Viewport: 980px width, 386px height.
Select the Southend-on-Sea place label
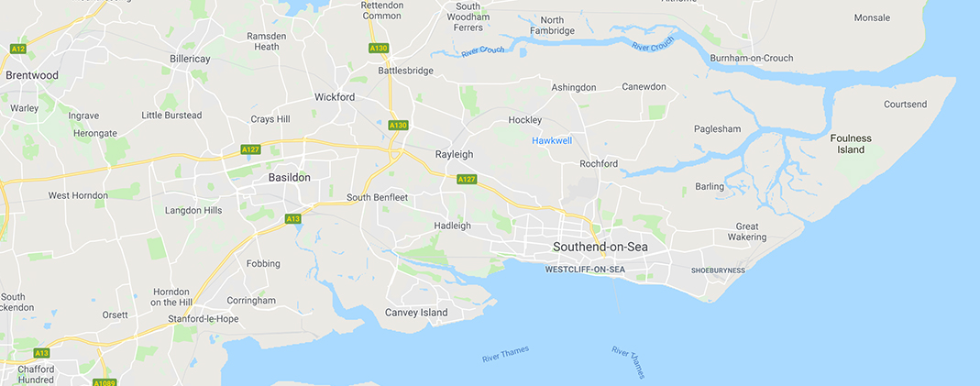[600, 248]
